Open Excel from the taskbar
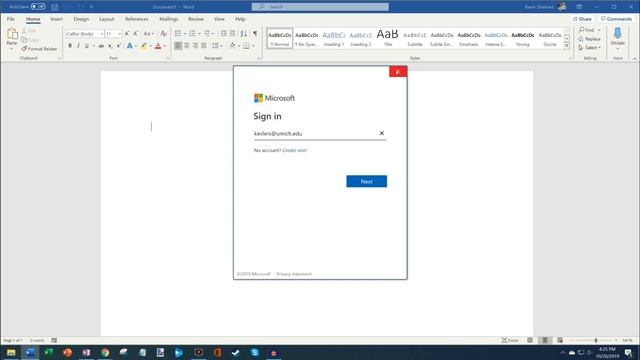Viewport: 640px width, 360px height. (x=49, y=352)
